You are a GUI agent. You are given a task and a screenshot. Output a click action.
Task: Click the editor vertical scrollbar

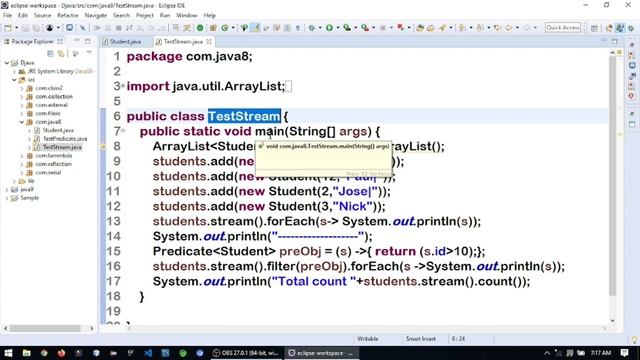(x=612, y=176)
